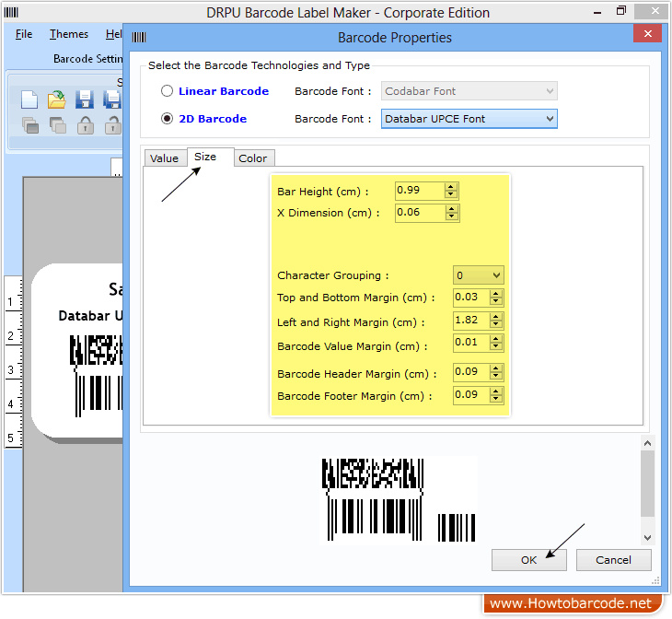
Task: Open the File menu
Action: point(24,34)
